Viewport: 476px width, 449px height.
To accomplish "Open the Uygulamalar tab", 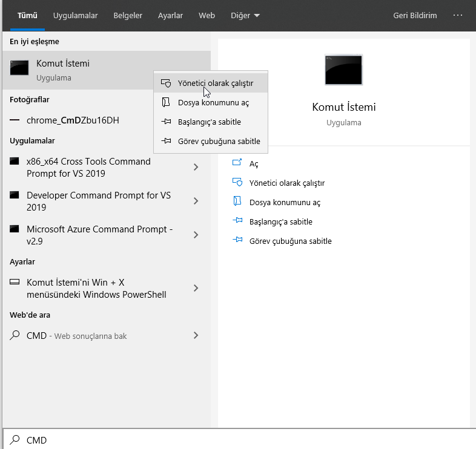I will pyautogui.click(x=75, y=16).
